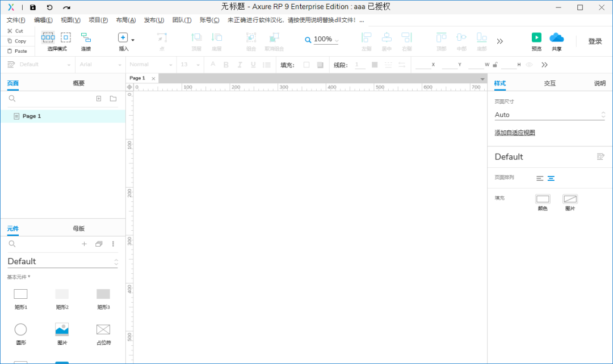Click the Cut command
Image resolution: width=613 pixels, height=364 pixels.
tap(16, 31)
